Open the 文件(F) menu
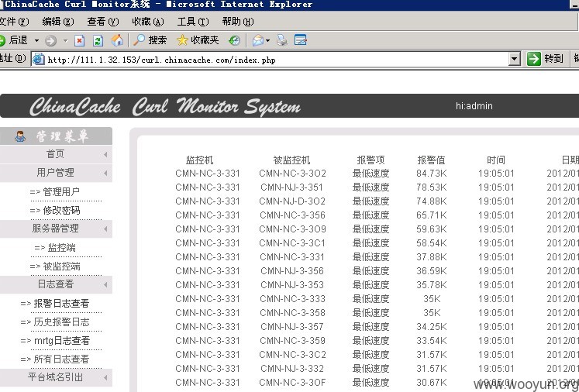 tap(14, 22)
